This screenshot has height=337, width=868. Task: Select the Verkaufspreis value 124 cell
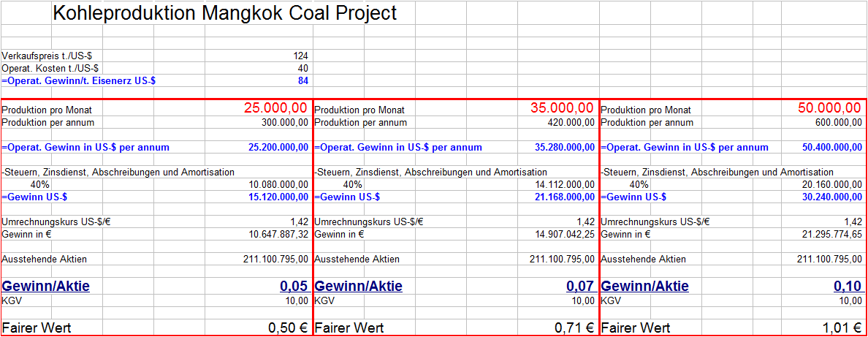(x=300, y=56)
